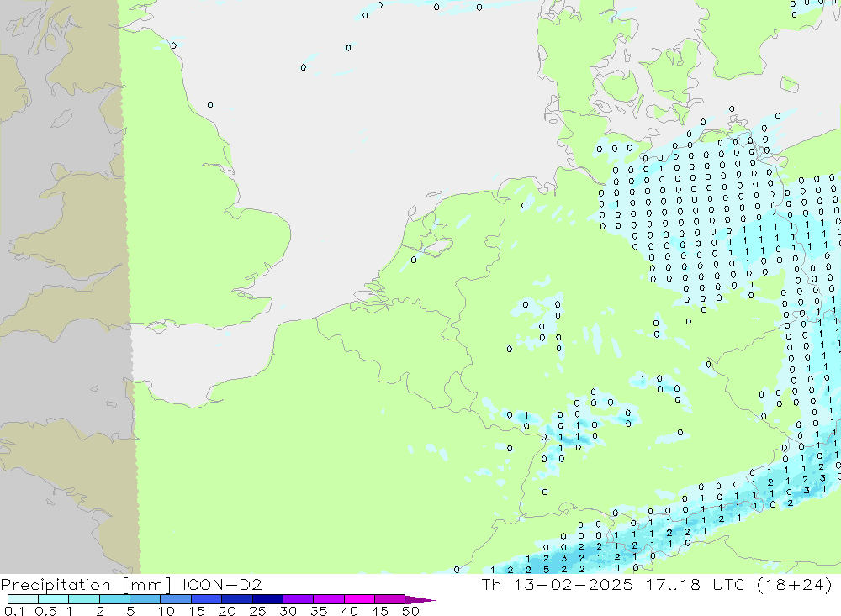841x616 pixels.
Task: Click the 45–50 mm legend color swatch
Action: 390,599
